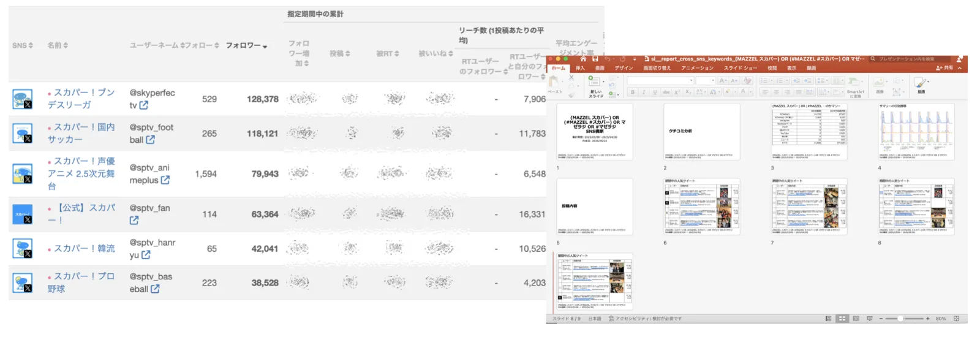Viewport: 980px width, 337px height.
Task: Switch to reading view icon in status bar
Action: point(856,319)
